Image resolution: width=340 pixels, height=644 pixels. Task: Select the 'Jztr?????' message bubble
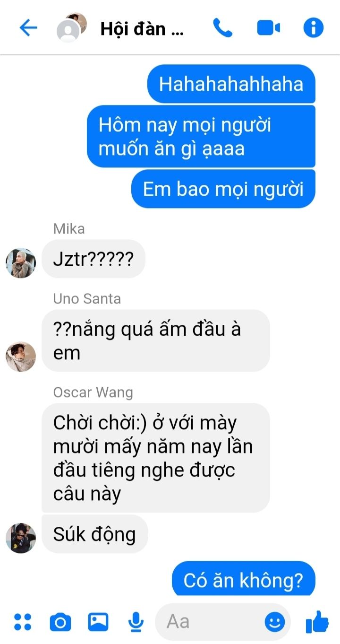pyautogui.click(x=93, y=259)
